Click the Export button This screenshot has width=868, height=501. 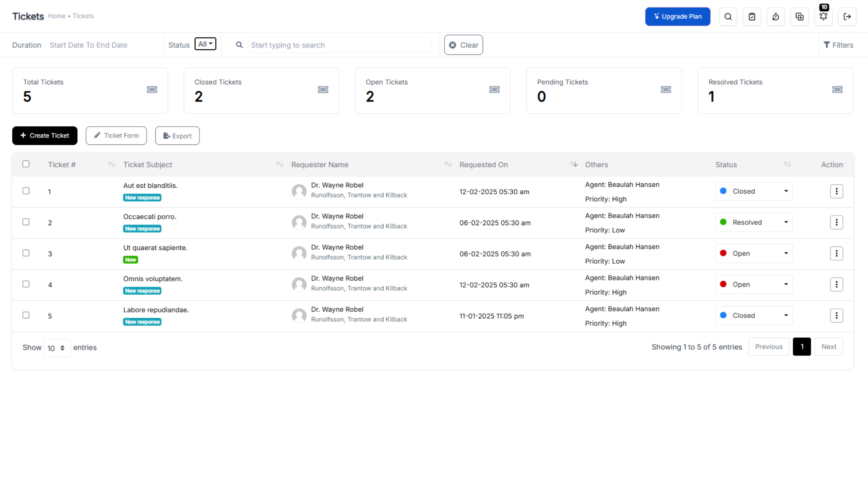[x=177, y=136]
